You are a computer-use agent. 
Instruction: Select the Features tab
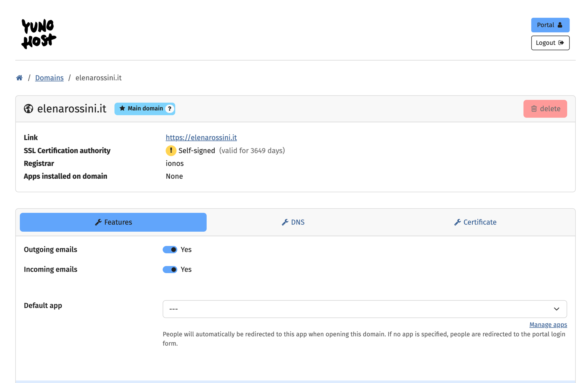113,222
